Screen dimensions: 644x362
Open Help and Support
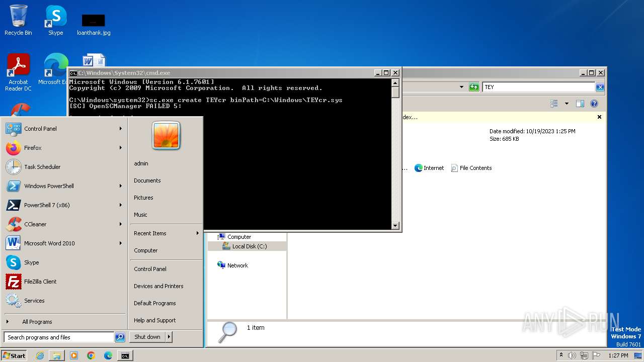154,320
